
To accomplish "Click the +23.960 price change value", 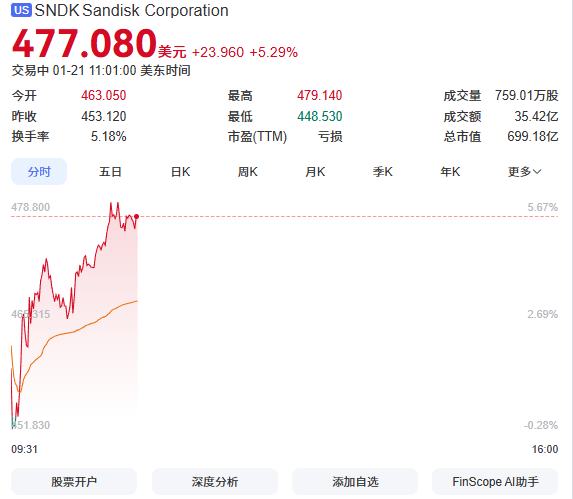I will (x=218, y=52).
